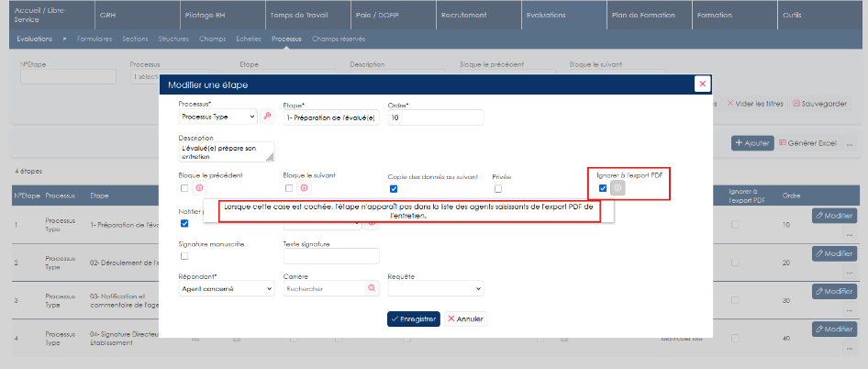Viewport: 868px width, 369px height.
Task: Uncheck Copie des données au suivant
Action: 394,189
